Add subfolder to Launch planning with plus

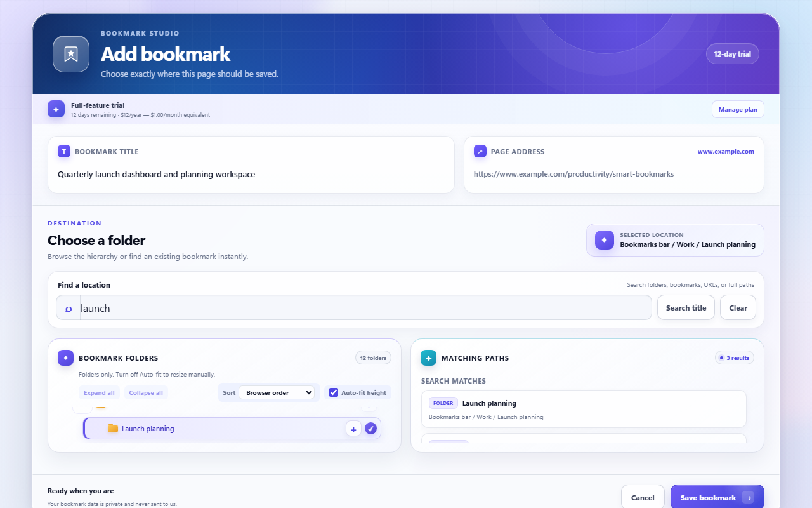(x=353, y=429)
